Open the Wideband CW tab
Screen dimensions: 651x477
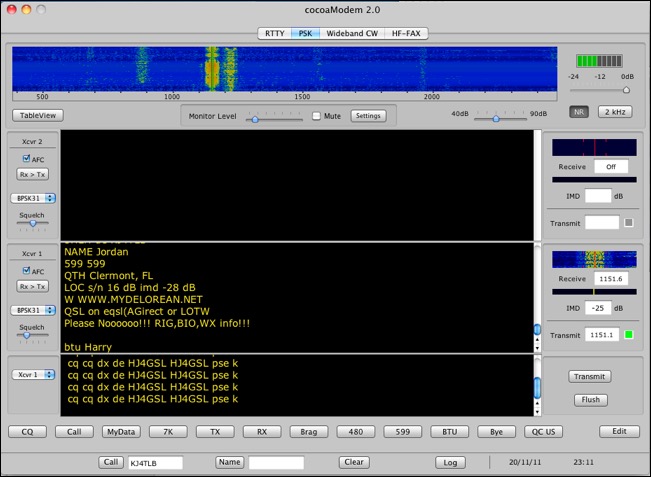[352, 33]
